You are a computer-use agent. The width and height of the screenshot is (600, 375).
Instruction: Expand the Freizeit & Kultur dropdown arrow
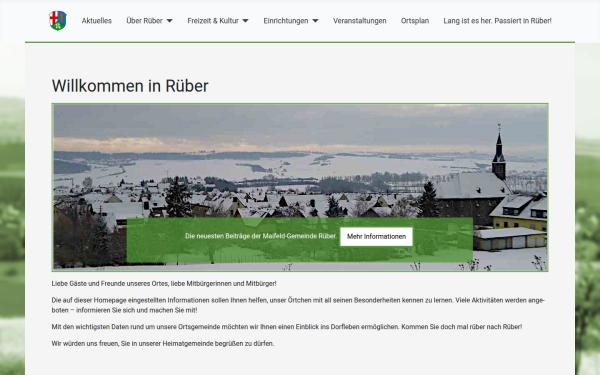tap(245, 21)
